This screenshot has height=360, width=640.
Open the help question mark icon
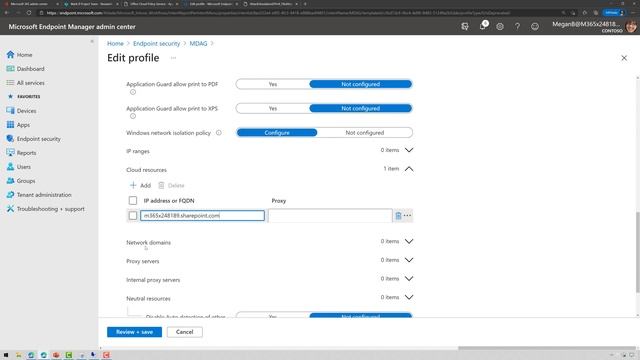[517, 27]
